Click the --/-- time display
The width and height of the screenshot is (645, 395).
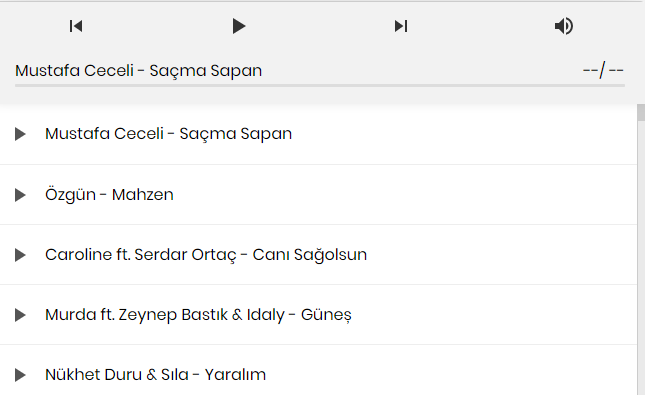tap(603, 71)
